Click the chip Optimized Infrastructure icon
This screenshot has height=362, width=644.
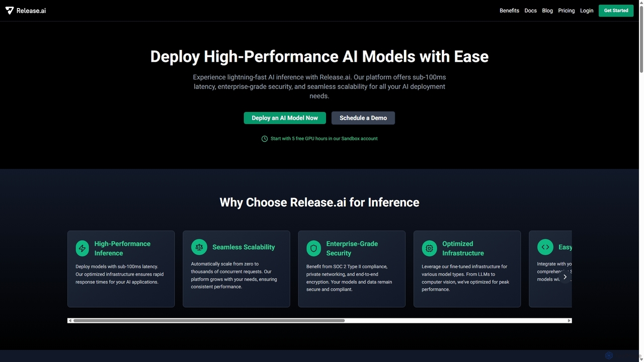(x=429, y=248)
